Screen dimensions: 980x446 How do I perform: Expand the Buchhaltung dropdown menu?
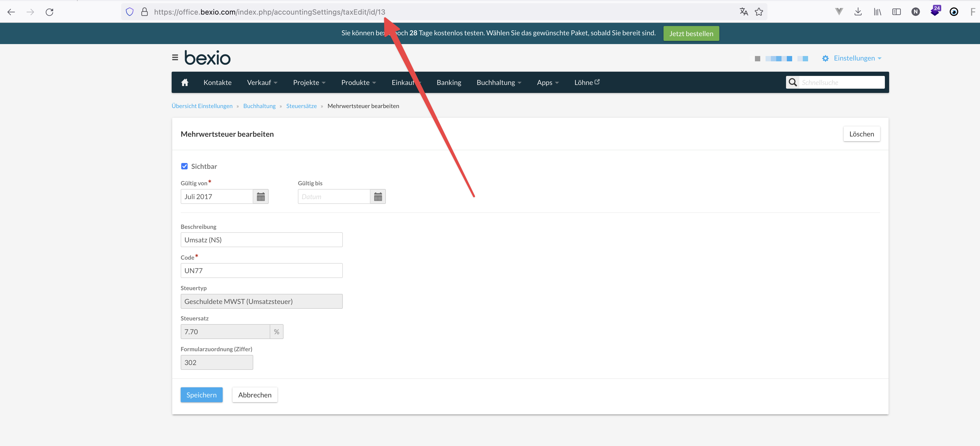499,83
